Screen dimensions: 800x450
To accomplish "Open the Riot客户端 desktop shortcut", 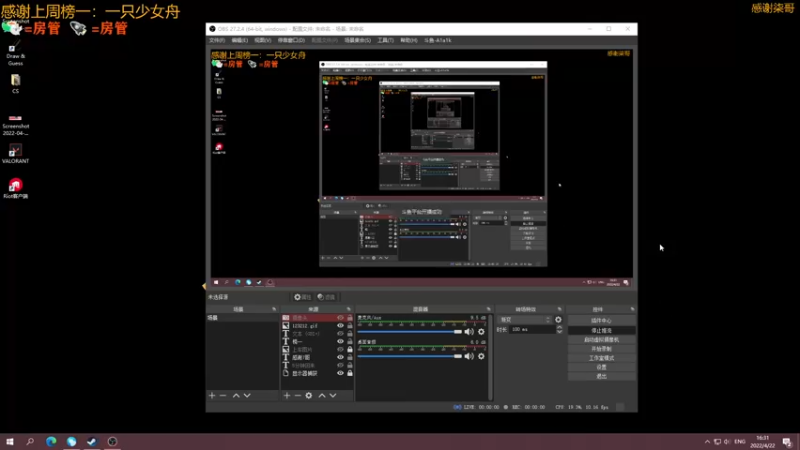I will pos(15,188).
